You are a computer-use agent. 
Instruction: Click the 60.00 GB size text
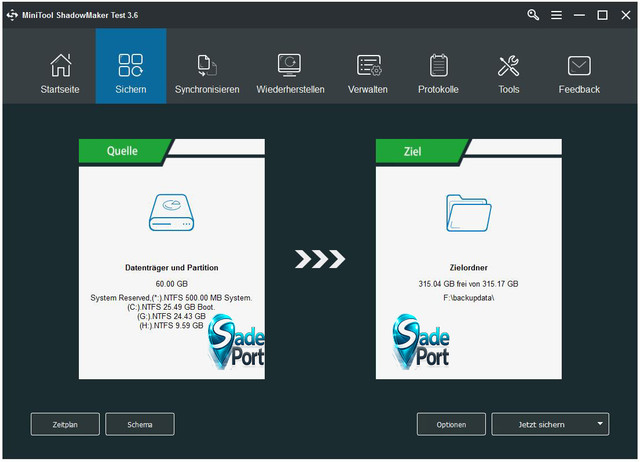(171, 284)
